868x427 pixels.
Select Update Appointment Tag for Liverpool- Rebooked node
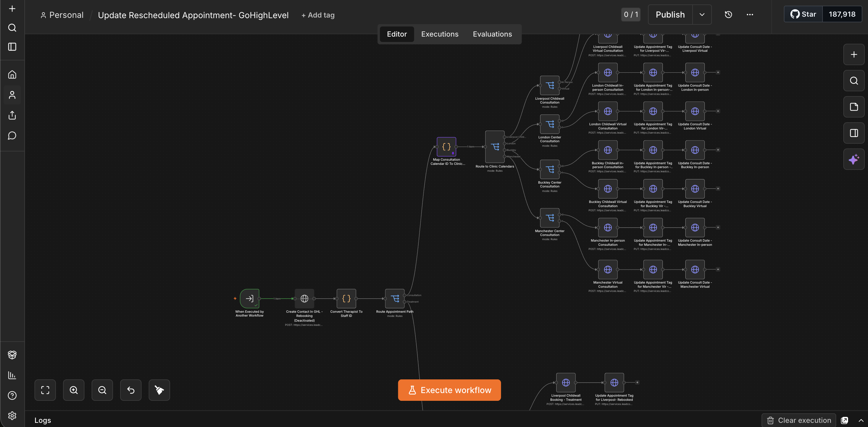[x=614, y=382]
